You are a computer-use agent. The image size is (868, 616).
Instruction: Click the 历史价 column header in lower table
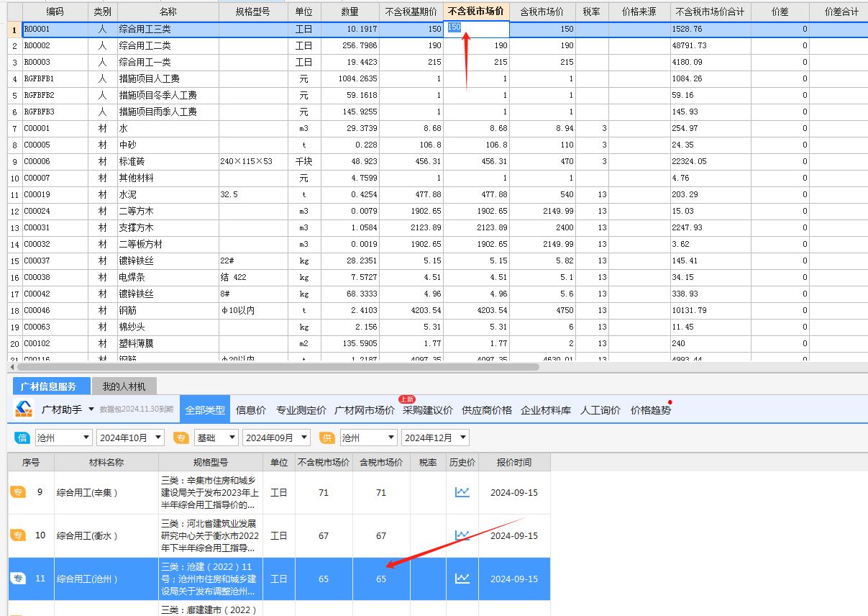click(462, 462)
